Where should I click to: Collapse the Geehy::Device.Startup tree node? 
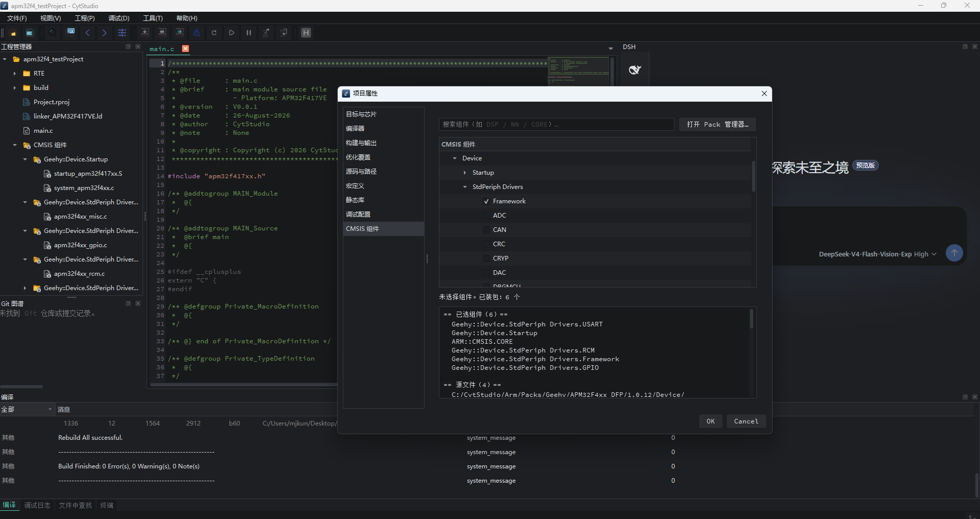click(x=25, y=159)
